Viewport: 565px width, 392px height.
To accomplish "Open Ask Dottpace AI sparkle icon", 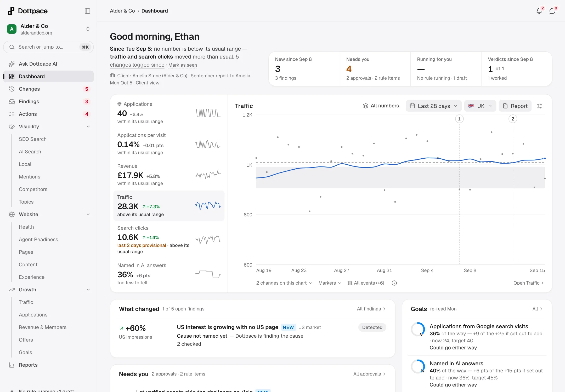I will point(12,64).
